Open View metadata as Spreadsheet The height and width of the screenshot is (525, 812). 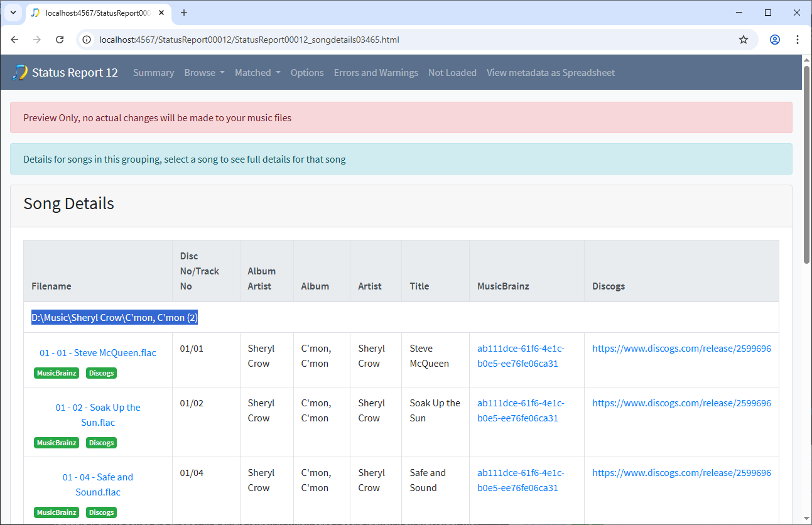(551, 73)
